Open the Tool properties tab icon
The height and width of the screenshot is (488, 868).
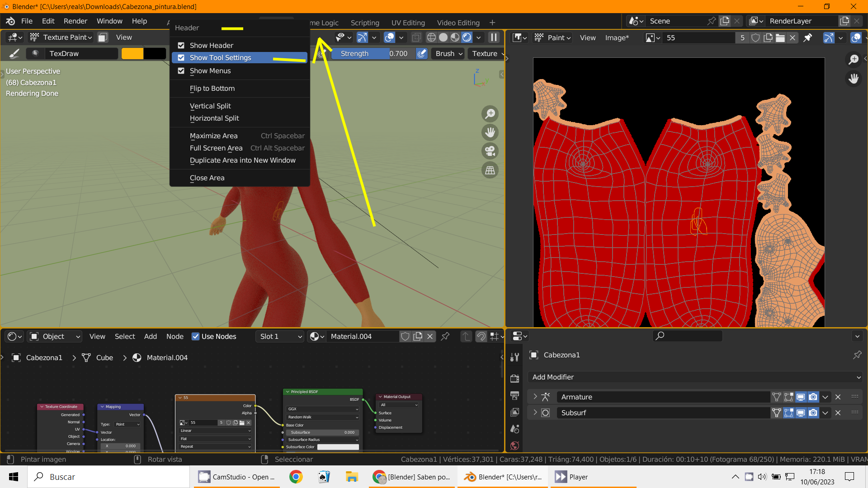514,357
